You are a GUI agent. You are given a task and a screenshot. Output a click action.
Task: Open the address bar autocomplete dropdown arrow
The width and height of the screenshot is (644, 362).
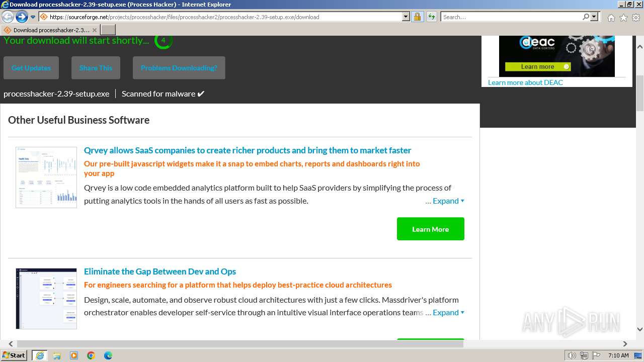coord(406,17)
